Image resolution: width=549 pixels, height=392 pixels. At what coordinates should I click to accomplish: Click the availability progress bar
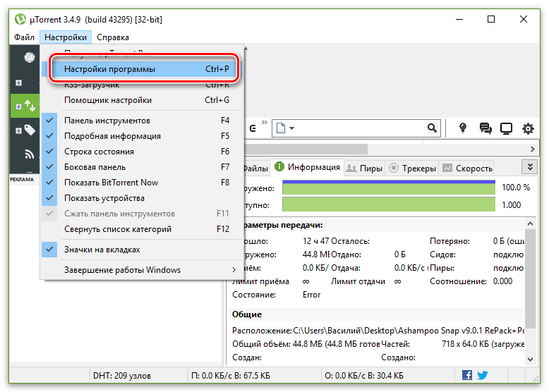(389, 204)
